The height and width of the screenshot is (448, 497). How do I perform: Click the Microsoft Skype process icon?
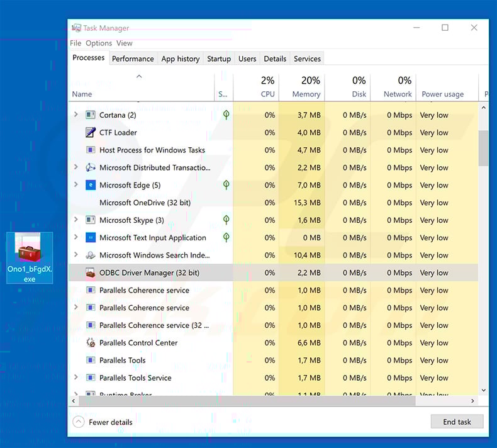coord(91,220)
